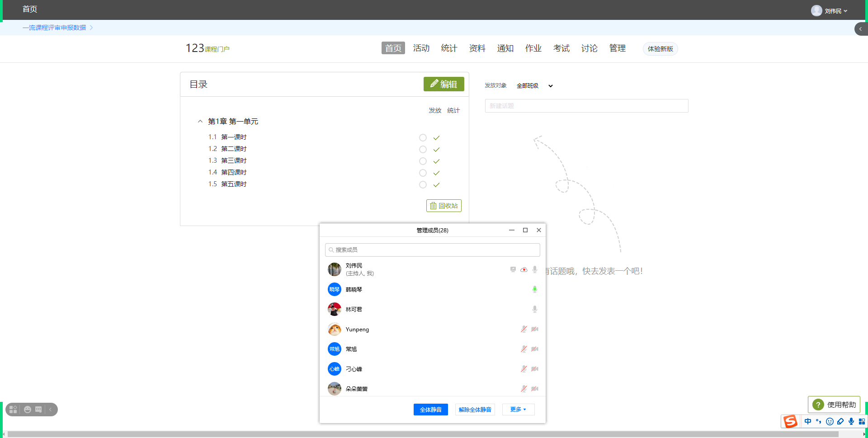The image size is (868, 438).
Task: Click the 搜索成员 search field
Action: (x=432, y=250)
